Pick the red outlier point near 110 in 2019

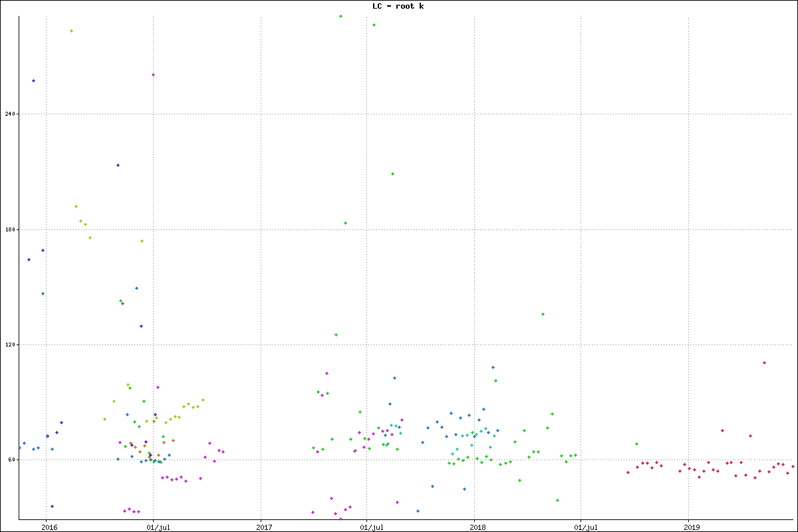[x=765, y=362]
